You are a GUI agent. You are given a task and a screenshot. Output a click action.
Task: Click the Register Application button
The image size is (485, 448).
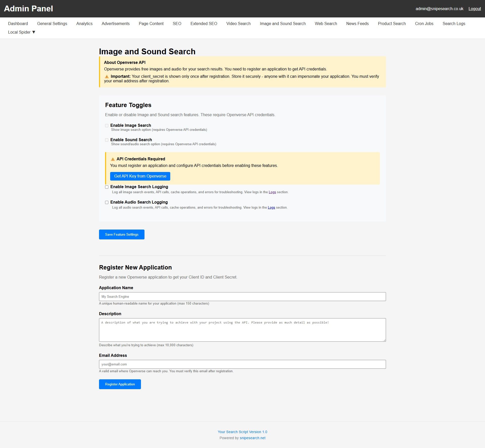click(x=120, y=384)
